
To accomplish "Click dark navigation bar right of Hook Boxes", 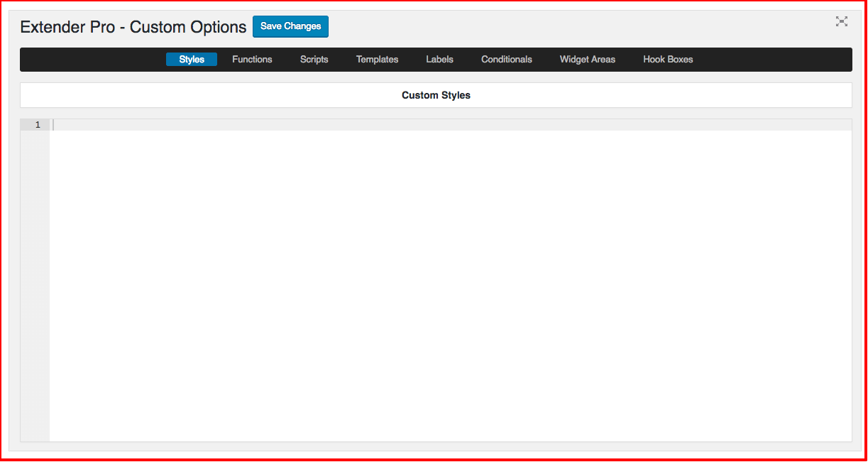I will [774, 60].
